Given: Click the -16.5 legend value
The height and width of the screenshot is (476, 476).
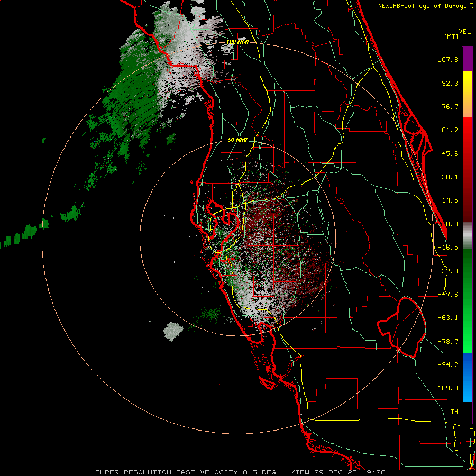Looking at the screenshot, I should [448, 248].
